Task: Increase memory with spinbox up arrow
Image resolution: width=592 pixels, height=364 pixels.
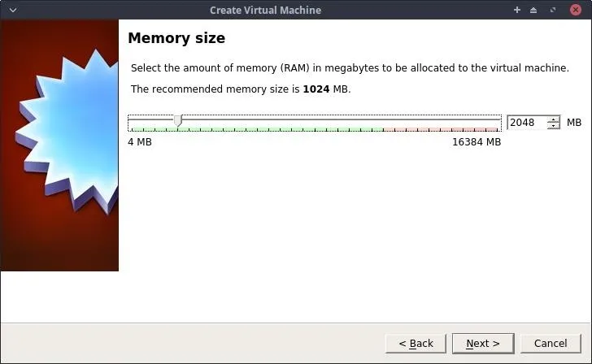Action: (x=554, y=119)
